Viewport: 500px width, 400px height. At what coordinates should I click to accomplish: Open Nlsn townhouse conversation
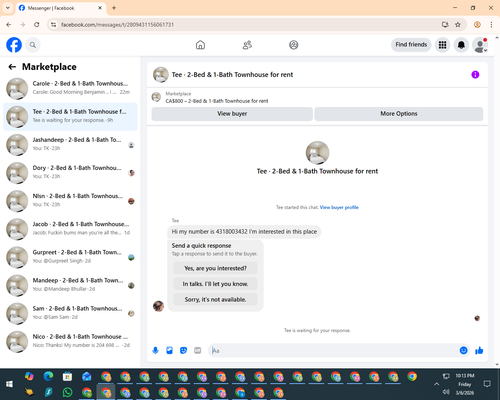(x=70, y=201)
